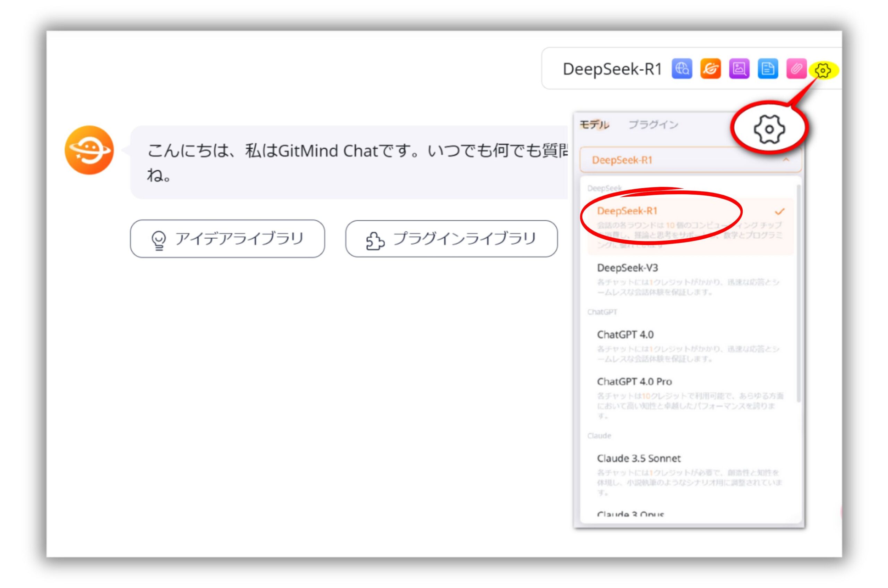This screenshot has height=588, width=888.
Task: Select DeepSeek-V3 model option
Action: [690, 279]
